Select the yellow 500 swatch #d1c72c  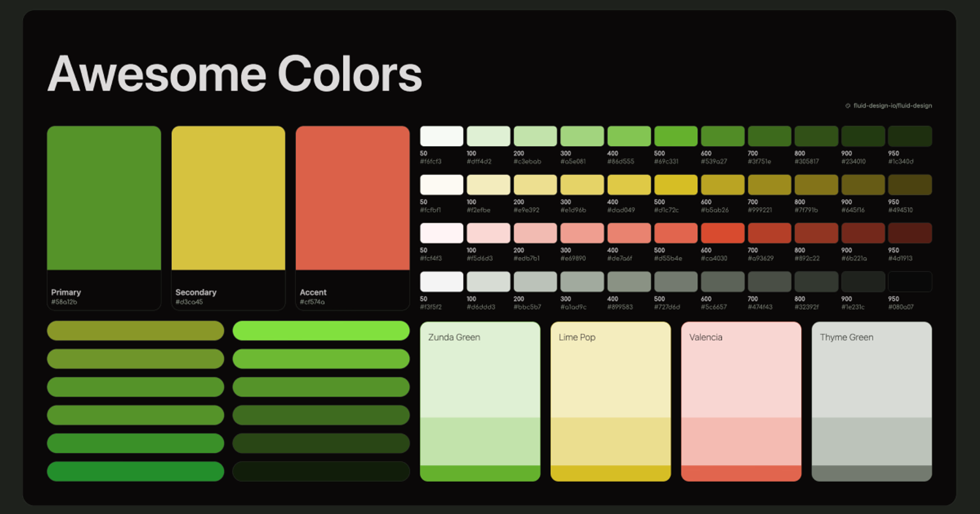676,185
